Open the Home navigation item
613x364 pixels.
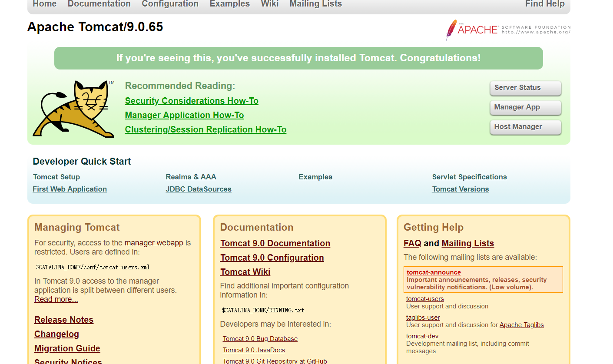(45, 4)
